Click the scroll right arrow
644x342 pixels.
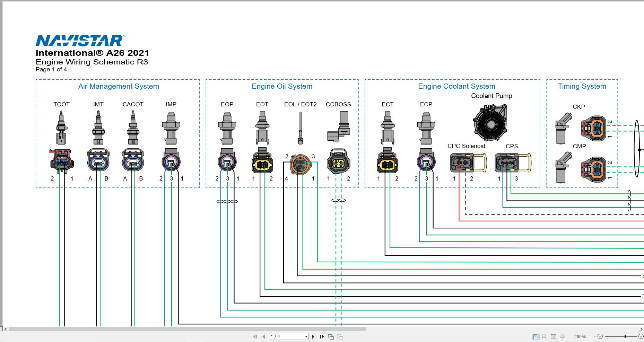click(x=641, y=329)
